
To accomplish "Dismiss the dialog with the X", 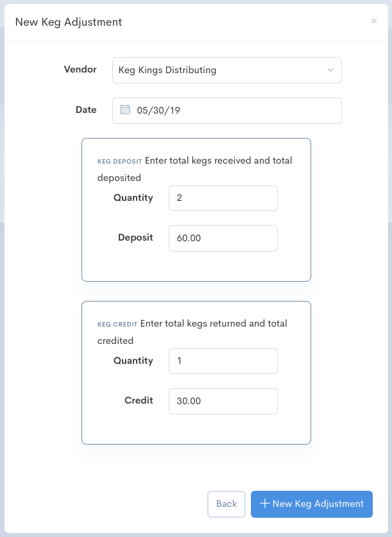I will pyautogui.click(x=374, y=21).
